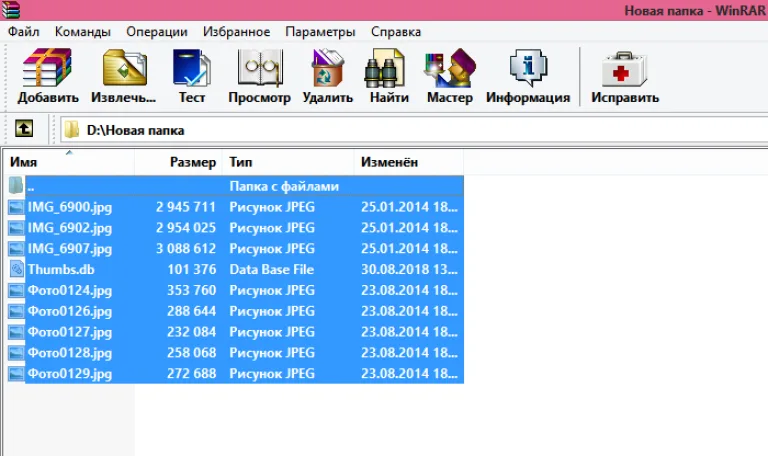Click the size value 232 084
This screenshot has height=456, width=768.
tap(192, 332)
